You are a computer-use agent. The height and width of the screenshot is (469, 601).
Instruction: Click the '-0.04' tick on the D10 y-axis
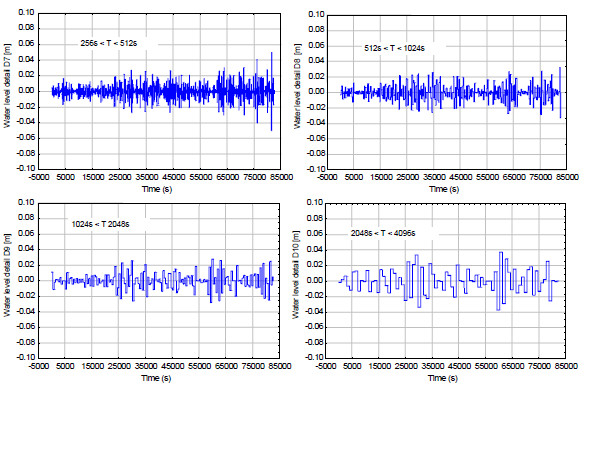click(x=315, y=311)
